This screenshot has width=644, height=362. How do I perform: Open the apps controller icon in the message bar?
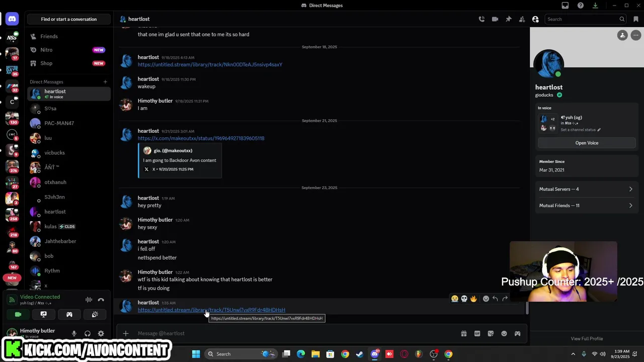tap(517, 333)
